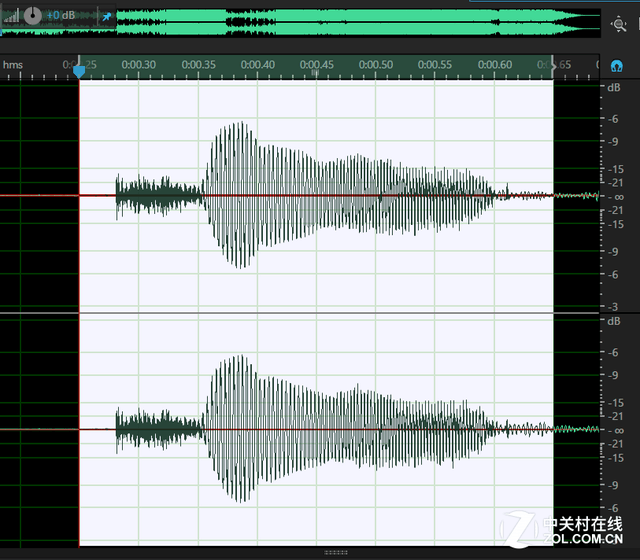Click the timeline ruler at 0:00.40

click(257, 65)
